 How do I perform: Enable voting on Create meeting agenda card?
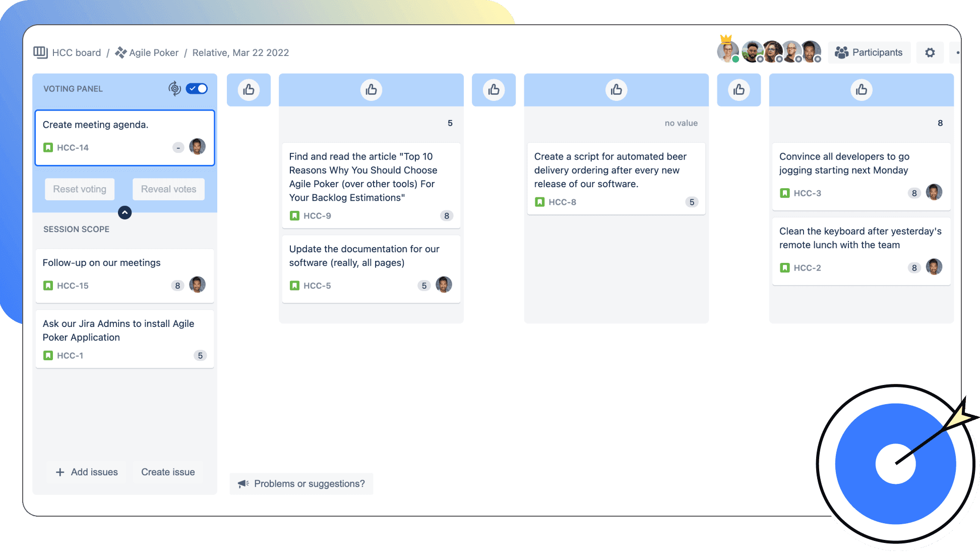(198, 88)
